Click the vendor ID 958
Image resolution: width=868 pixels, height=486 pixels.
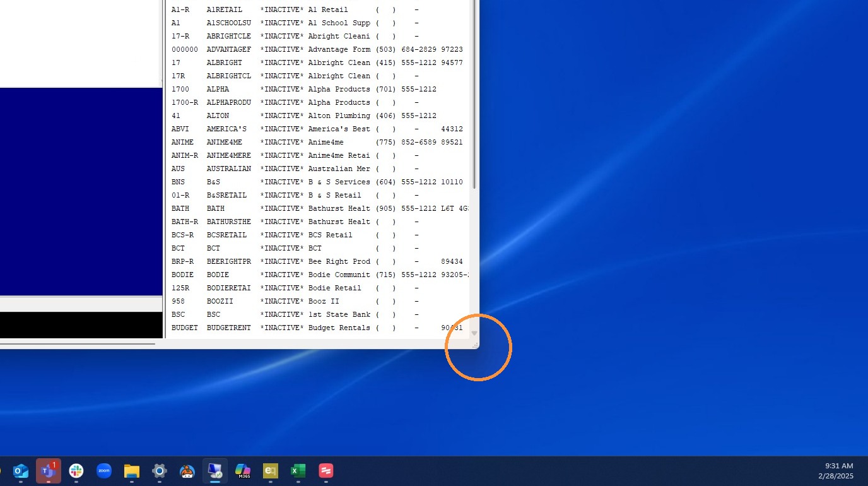pos(178,301)
